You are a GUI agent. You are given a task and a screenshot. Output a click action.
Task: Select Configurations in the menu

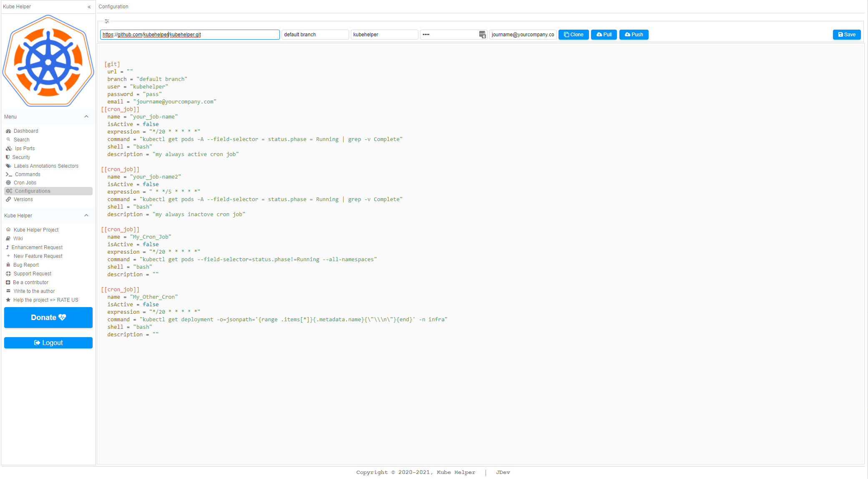tap(33, 191)
